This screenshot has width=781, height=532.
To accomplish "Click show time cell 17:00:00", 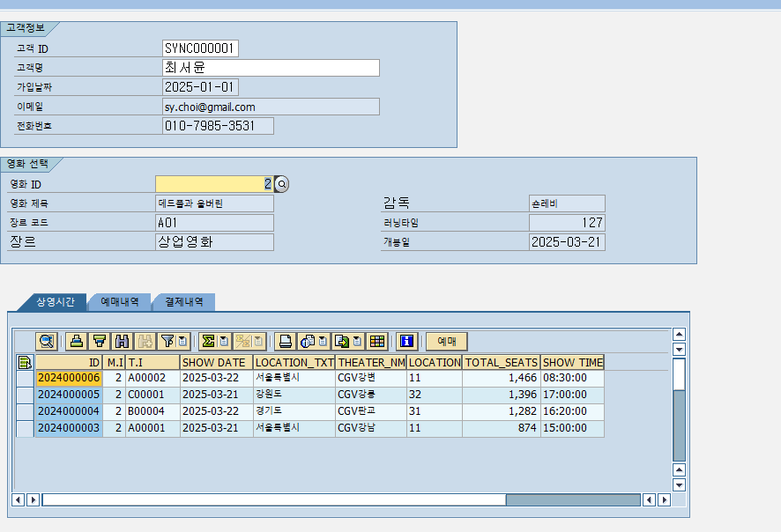I will click(x=573, y=395).
